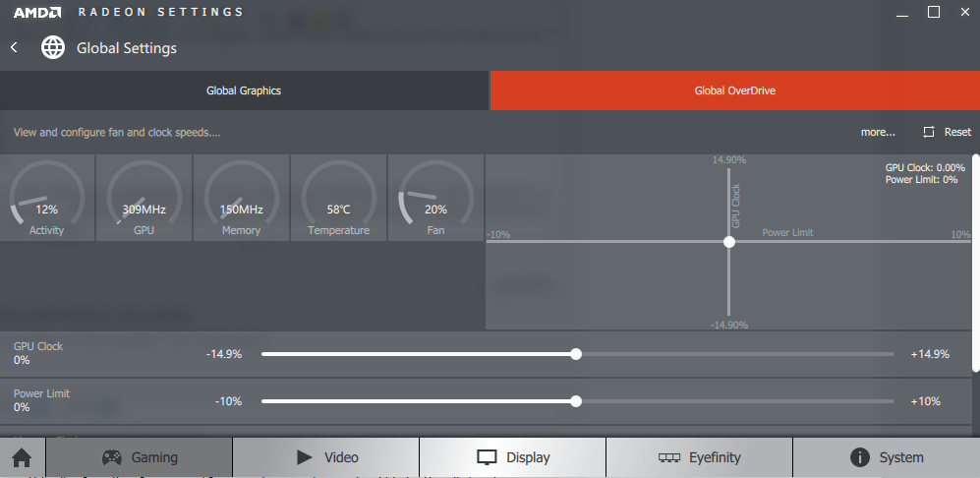The width and height of the screenshot is (980, 478).
Task: Click the +14.9% GPU Clock maximum label
Action: pyautogui.click(x=930, y=354)
